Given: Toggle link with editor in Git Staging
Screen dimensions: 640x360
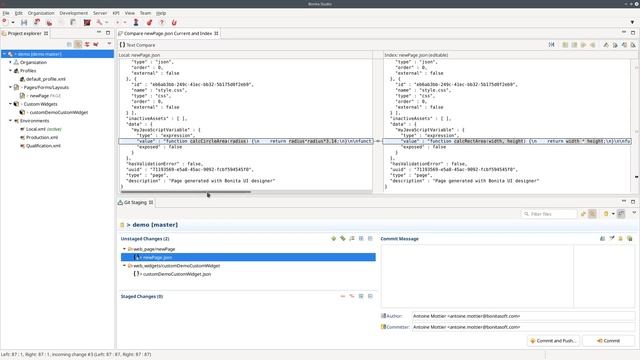Looking at the screenshot, I should 592,213.
